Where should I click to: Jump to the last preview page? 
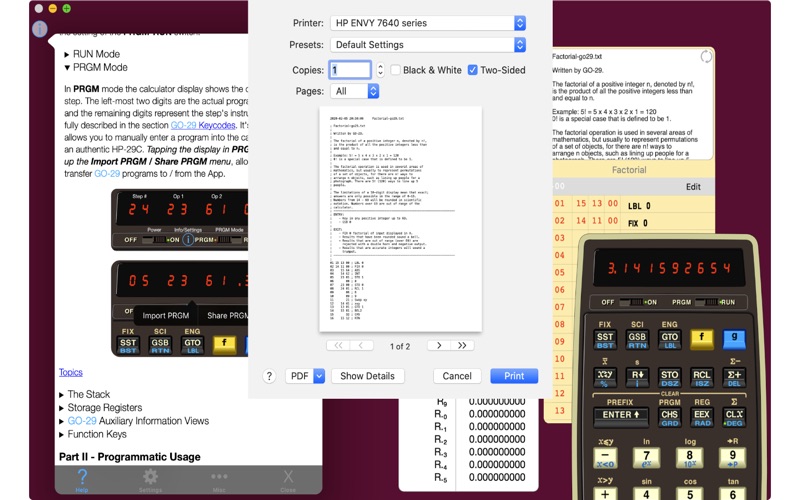pyautogui.click(x=462, y=345)
